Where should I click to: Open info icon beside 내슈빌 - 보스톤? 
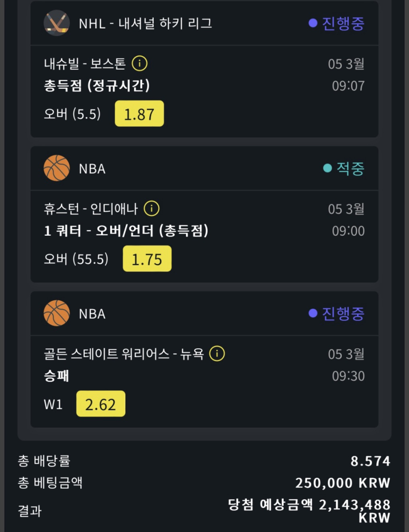tap(140, 64)
